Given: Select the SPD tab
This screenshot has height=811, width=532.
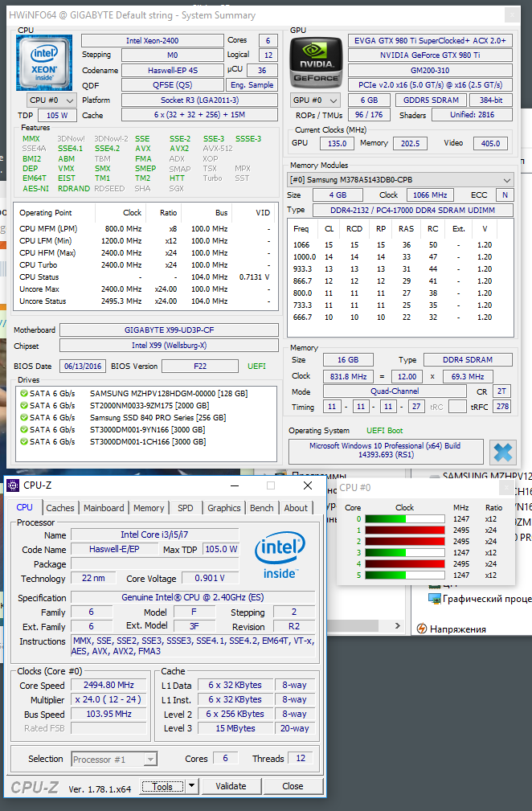Looking at the screenshot, I should click(x=185, y=508).
